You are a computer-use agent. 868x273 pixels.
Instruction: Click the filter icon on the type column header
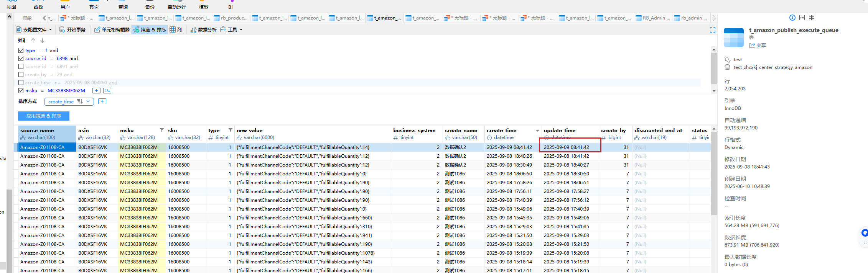(231, 130)
